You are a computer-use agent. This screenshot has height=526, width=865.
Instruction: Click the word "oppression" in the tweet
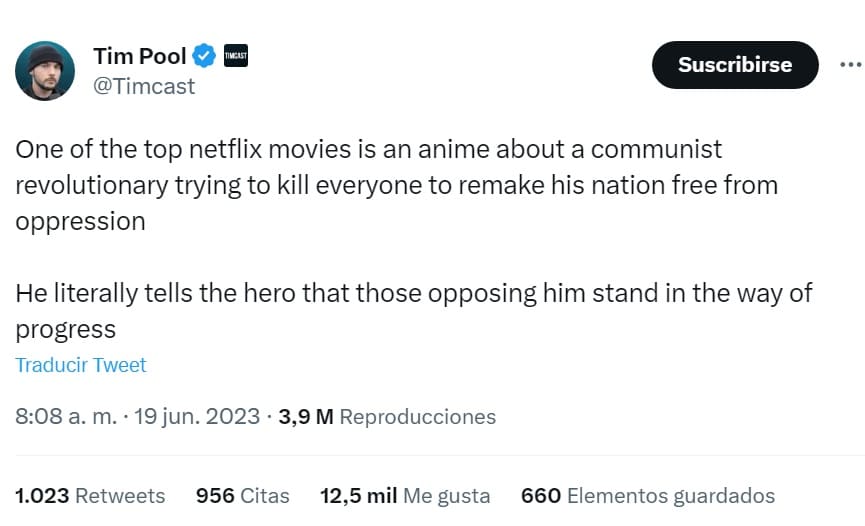click(x=80, y=221)
